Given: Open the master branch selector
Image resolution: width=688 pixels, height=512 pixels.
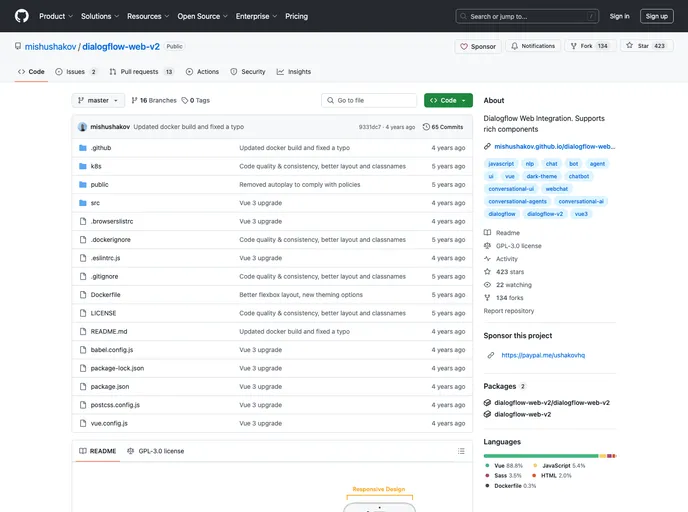Looking at the screenshot, I should (x=98, y=100).
